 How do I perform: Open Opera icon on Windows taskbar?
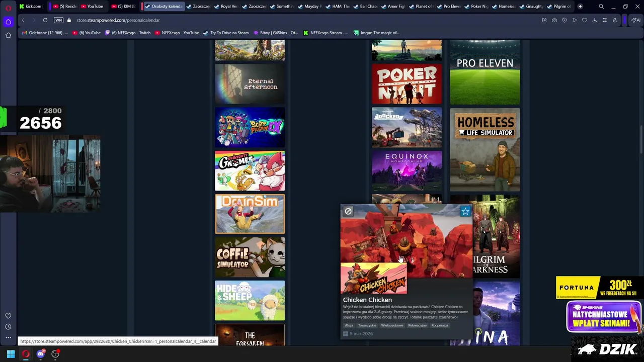(x=26, y=354)
